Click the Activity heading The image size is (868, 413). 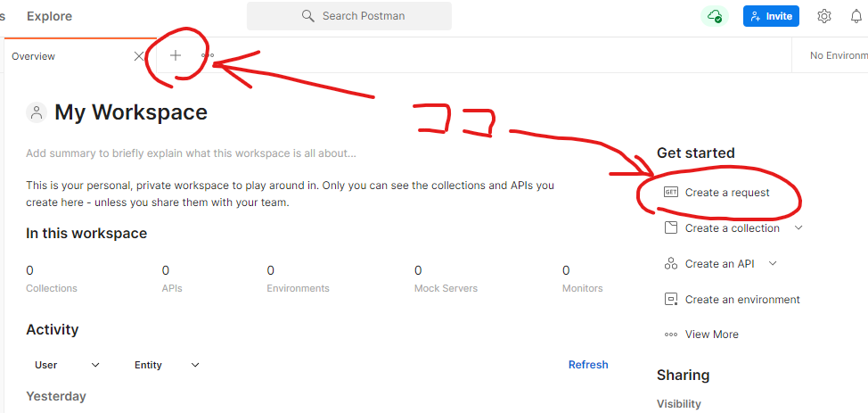point(52,330)
